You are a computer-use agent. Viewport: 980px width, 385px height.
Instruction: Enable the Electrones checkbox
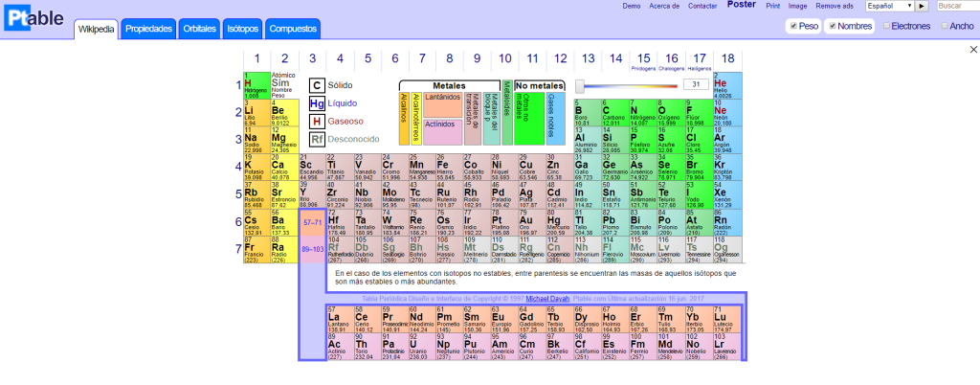click(x=886, y=26)
